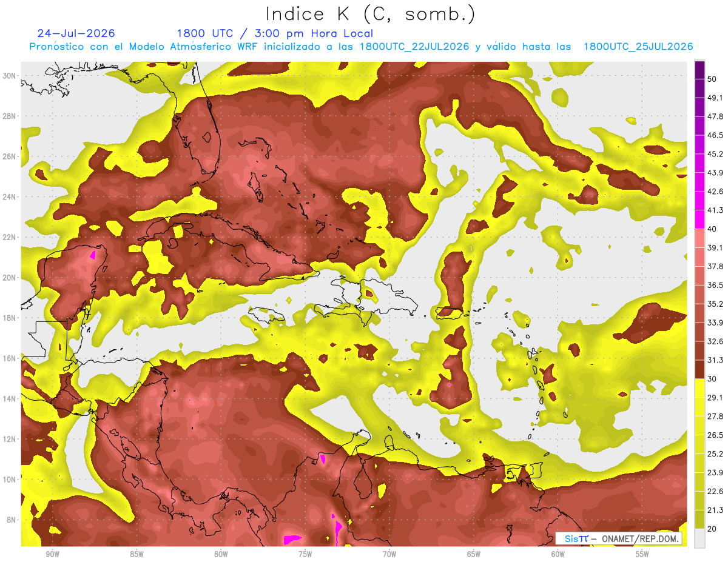
Task: Click the '22N' latitude axis label
Action: pyautogui.click(x=9, y=237)
